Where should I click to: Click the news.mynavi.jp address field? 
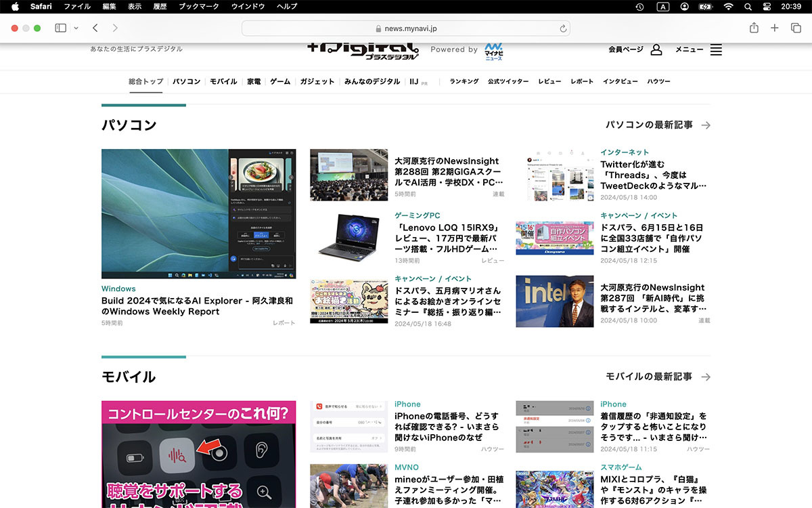coord(406,28)
